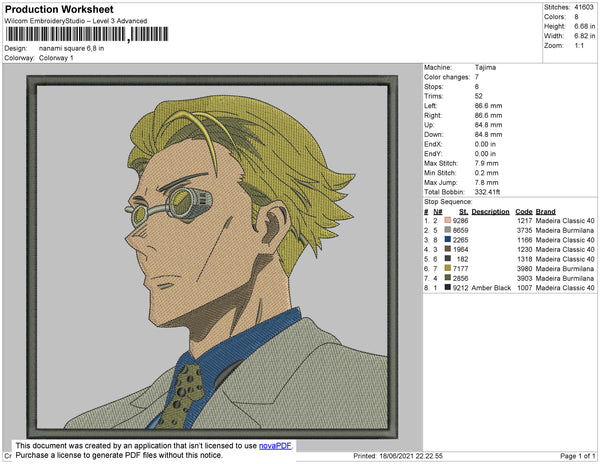The width and height of the screenshot is (600, 464).
Task: Click the 'Brand' column header
Action: pyautogui.click(x=546, y=212)
